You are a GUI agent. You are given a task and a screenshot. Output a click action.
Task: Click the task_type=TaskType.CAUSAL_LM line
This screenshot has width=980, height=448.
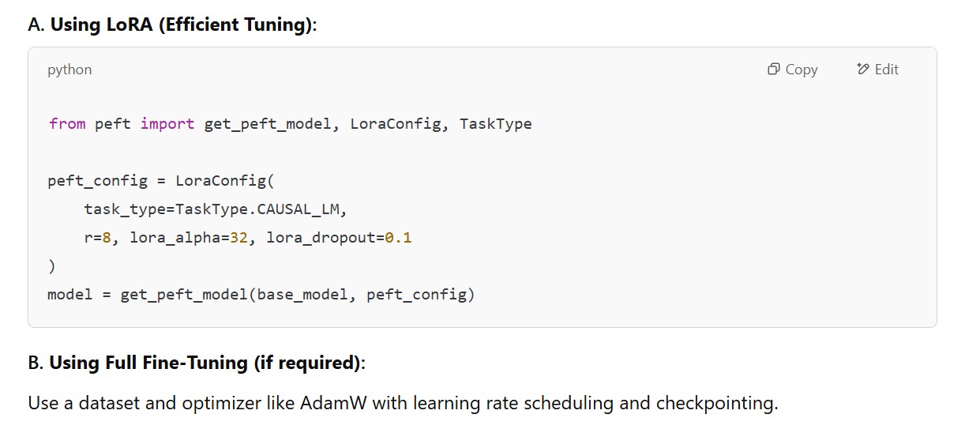tap(216, 209)
